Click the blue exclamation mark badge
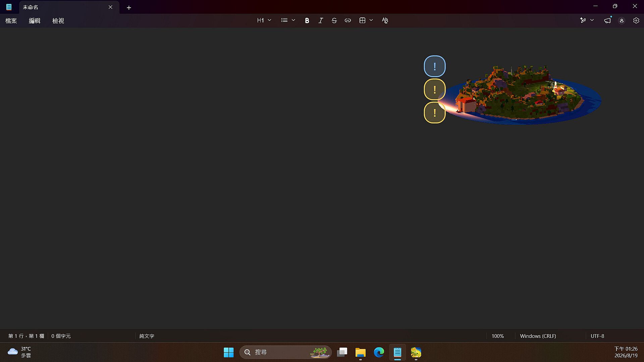The image size is (644, 362). 435,66
